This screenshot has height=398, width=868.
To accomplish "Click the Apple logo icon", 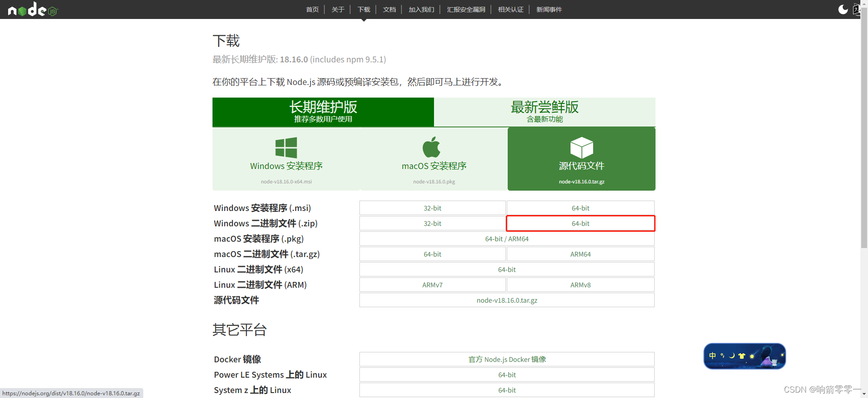I will 432,147.
